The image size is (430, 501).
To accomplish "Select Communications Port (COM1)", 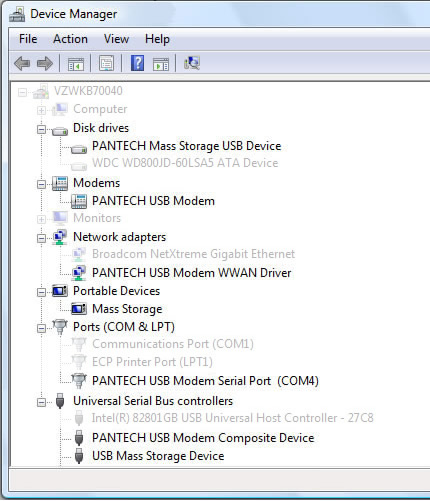I will point(173,344).
